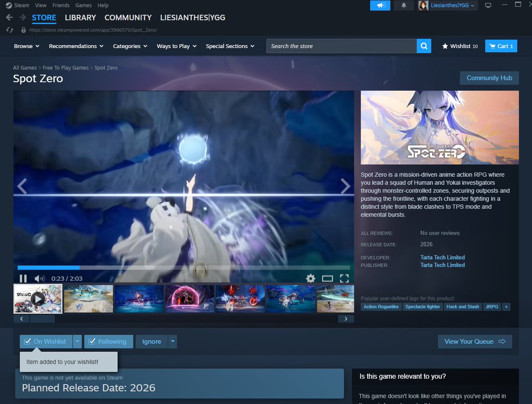This screenshot has width=532, height=404.
Task: Switch to the LIBRARY tab
Action: pos(80,18)
